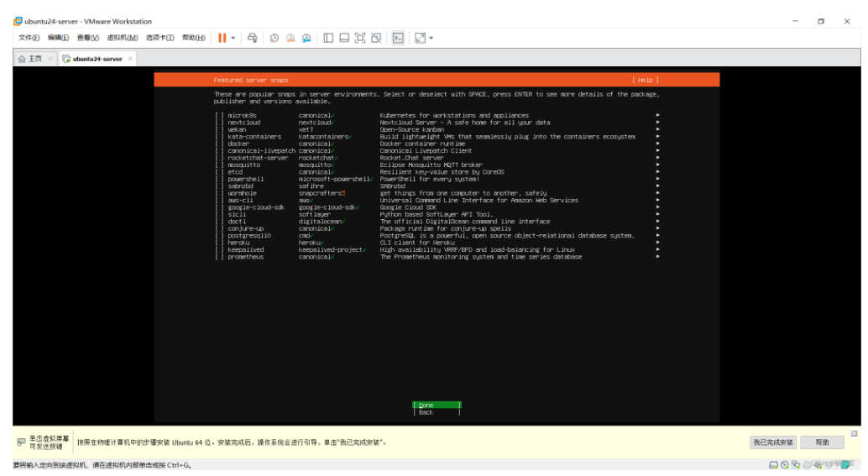This screenshot has width=868, height=476.
Task: Open the snapshot manager icon
Action: coord(306,38)
